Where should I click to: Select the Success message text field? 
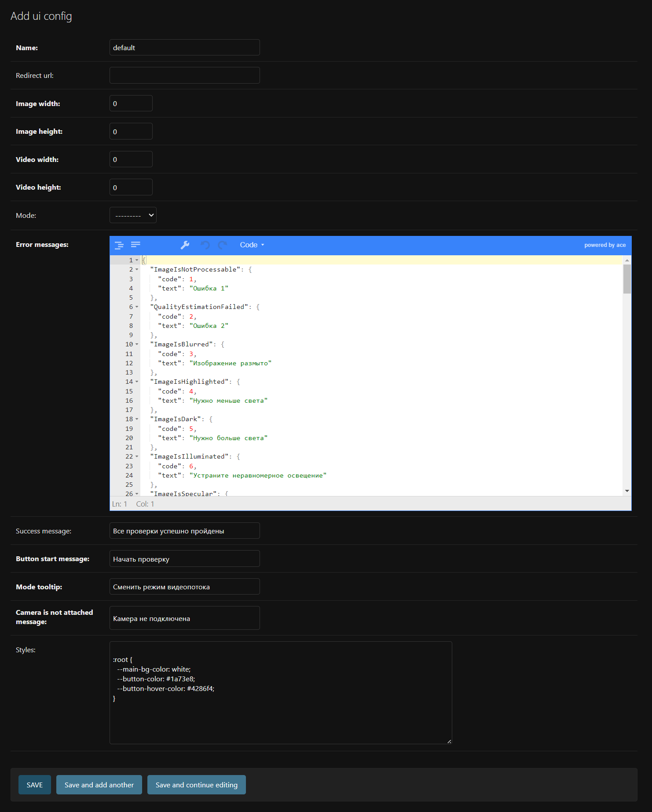(184, 531)
